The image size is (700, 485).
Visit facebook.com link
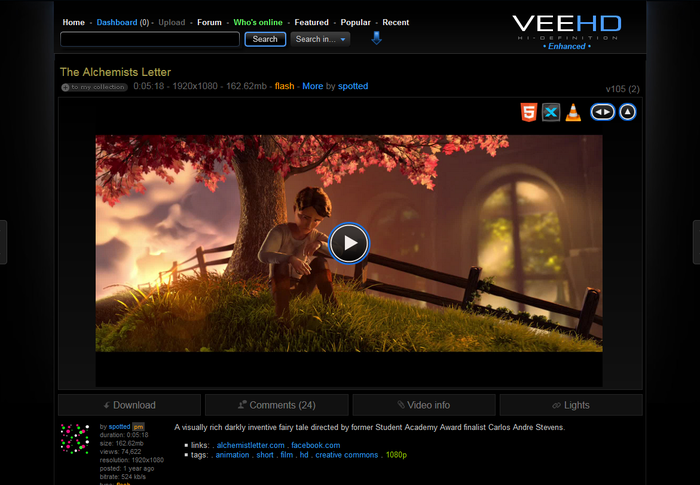click(x=316, y=445)
